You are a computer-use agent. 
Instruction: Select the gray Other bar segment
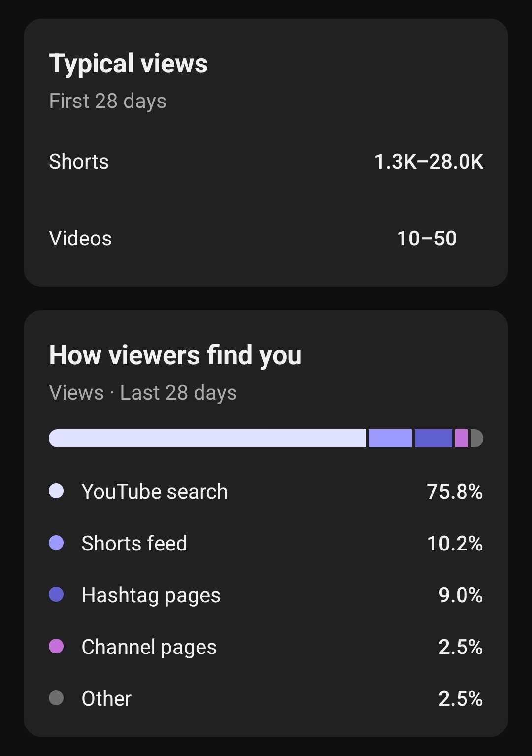[476, 438]
